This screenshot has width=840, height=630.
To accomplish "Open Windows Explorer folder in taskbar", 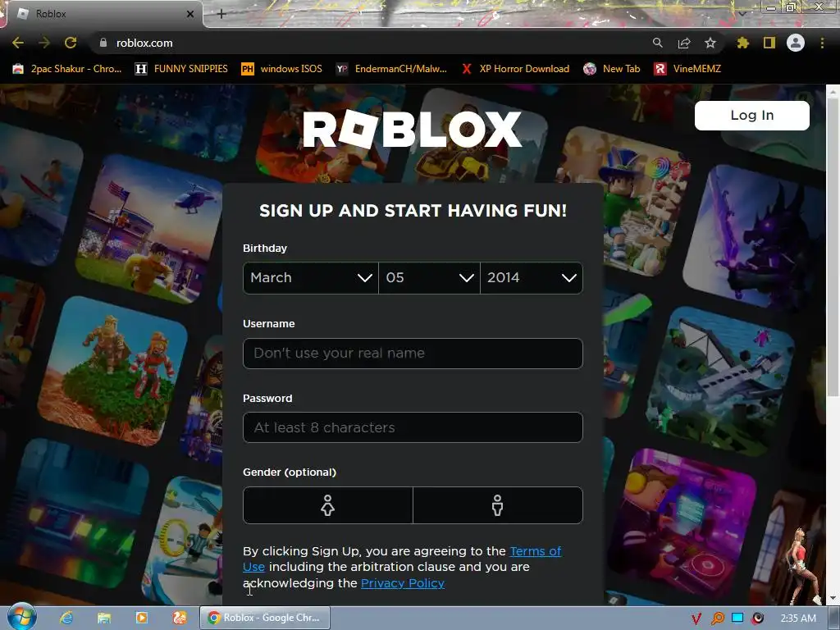I will pos(104,618).
